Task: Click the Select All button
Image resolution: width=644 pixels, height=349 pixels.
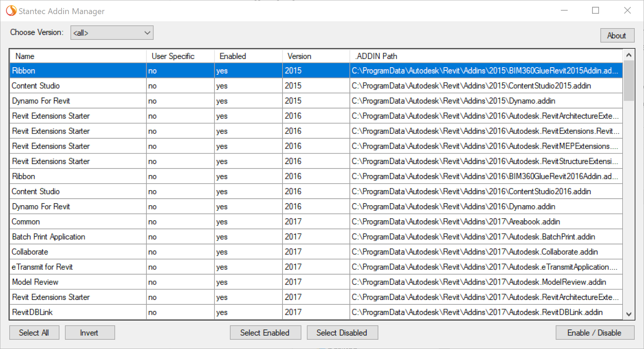Action: pos(34,333)
